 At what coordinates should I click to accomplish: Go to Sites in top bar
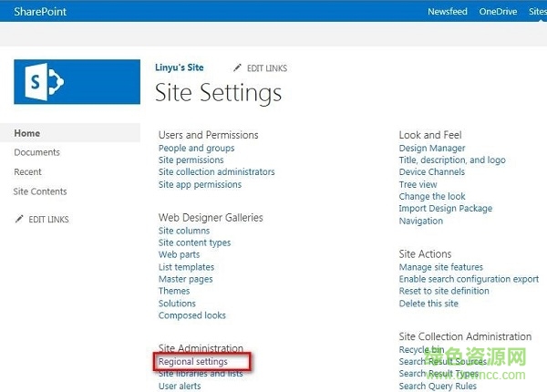pos(537,12)
